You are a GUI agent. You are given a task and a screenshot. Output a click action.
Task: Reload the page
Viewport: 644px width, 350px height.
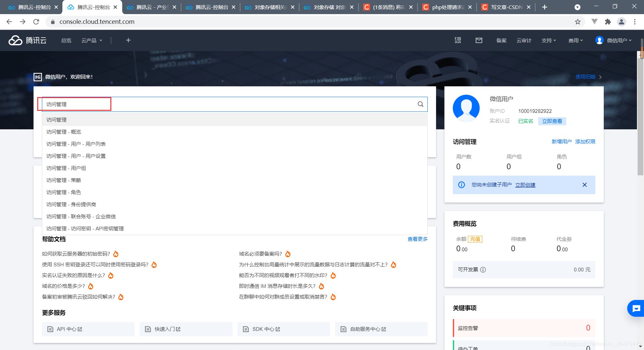pyautogui.click(x=36, y=22)
